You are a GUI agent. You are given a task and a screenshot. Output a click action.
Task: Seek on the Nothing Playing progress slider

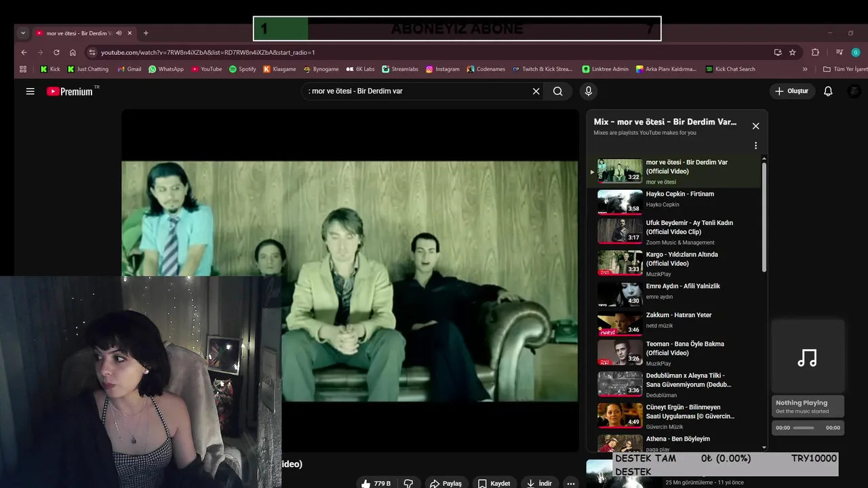tap(804, 428)
